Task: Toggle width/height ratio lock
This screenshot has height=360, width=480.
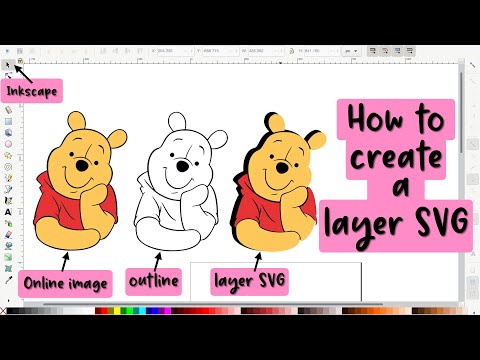Action: coord(292,51)
